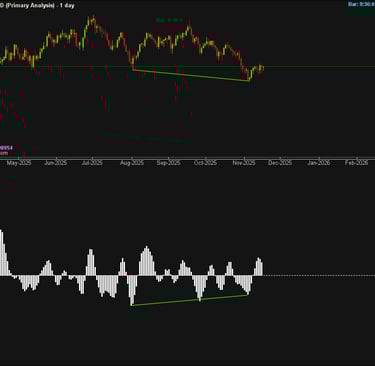This screenshot has height=366, width=375.
Task: Click the May-2025 date label
Action: [x=19, y=163]
